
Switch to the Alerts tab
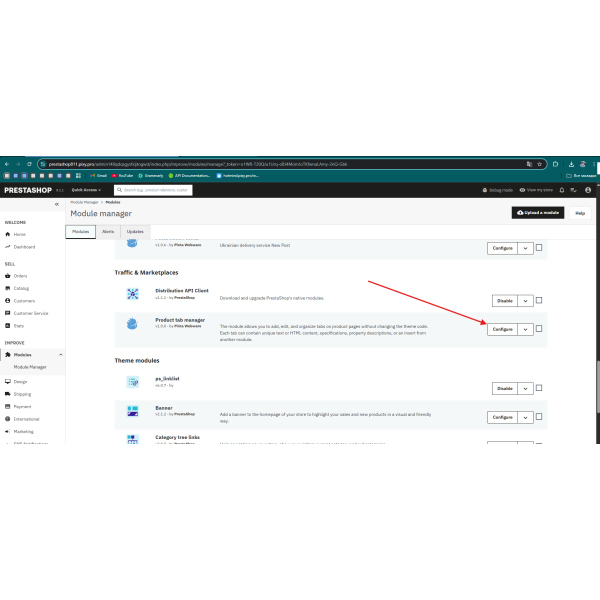(108, 232)
